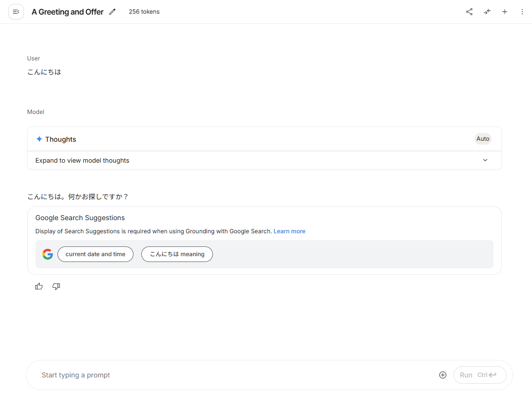Click the blue Thoughts sparkle icon

[x=39, y=139]
